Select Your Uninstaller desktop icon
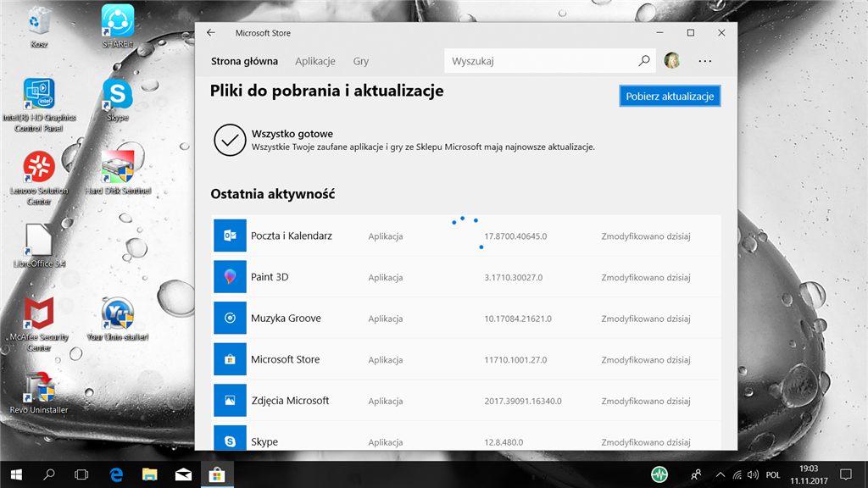 [117, 319]
